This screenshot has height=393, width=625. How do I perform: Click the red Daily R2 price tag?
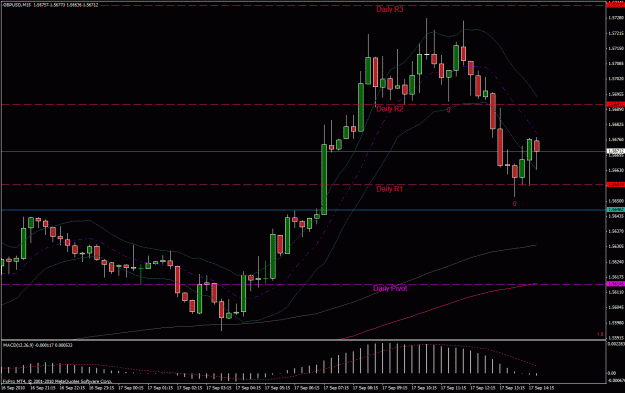pyautogui.click(x=615, y=104)
